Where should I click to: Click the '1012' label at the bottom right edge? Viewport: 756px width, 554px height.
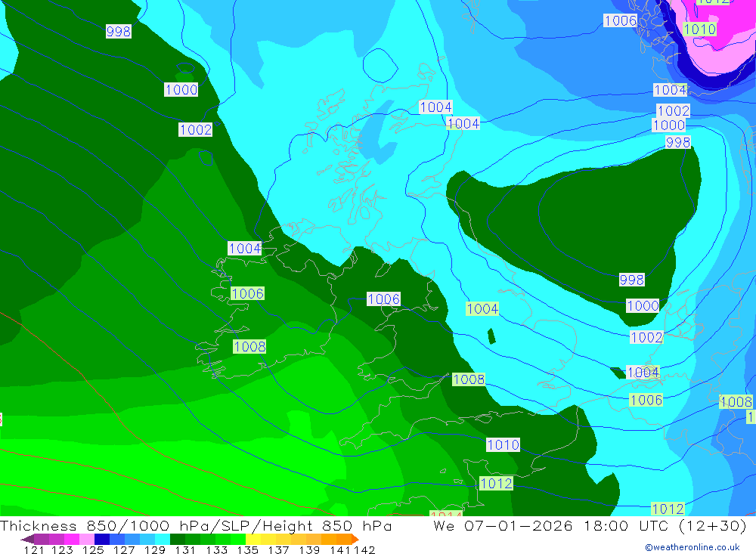click(668, 509)
